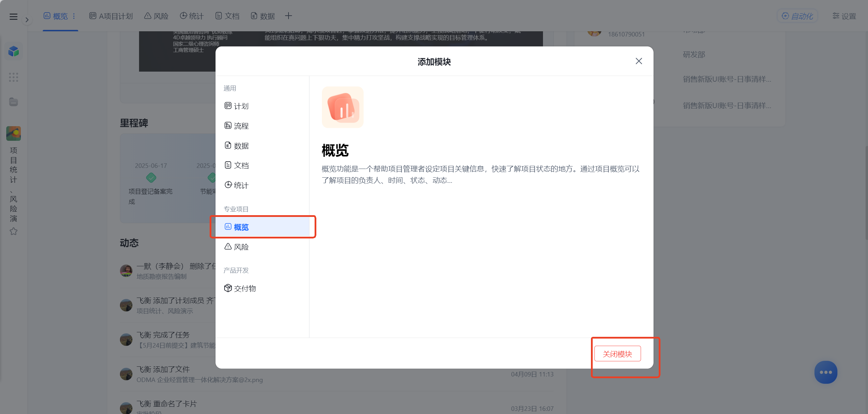868x414 pixels.
Task: Select 数据 module in the dialog list
Action: click(262, 146)
